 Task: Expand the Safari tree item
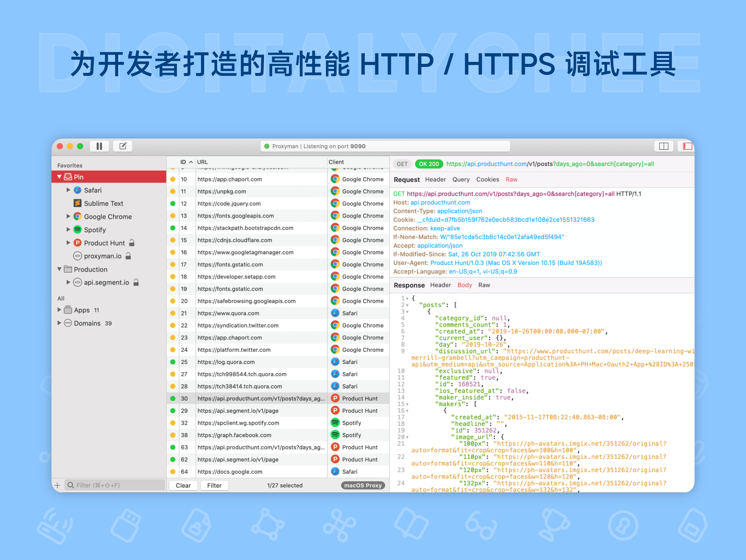pyautogui.click(x=68, y=190)
